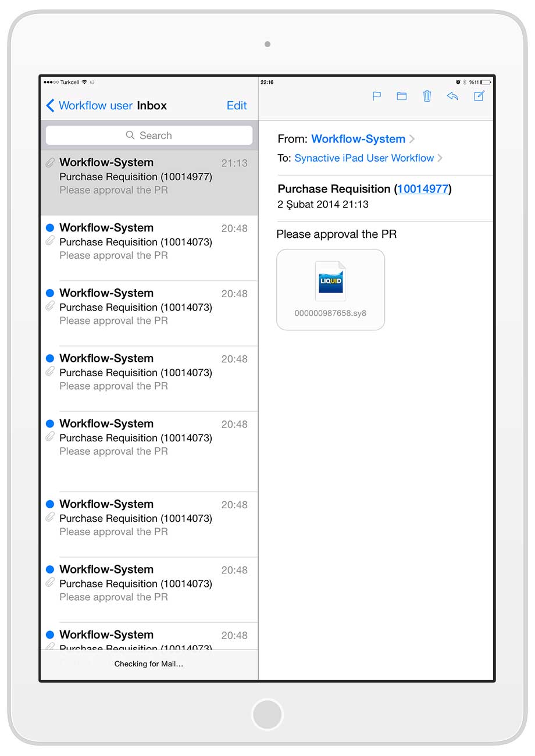
Task: Tap the reply arrow icon
Action: [452, 97]
